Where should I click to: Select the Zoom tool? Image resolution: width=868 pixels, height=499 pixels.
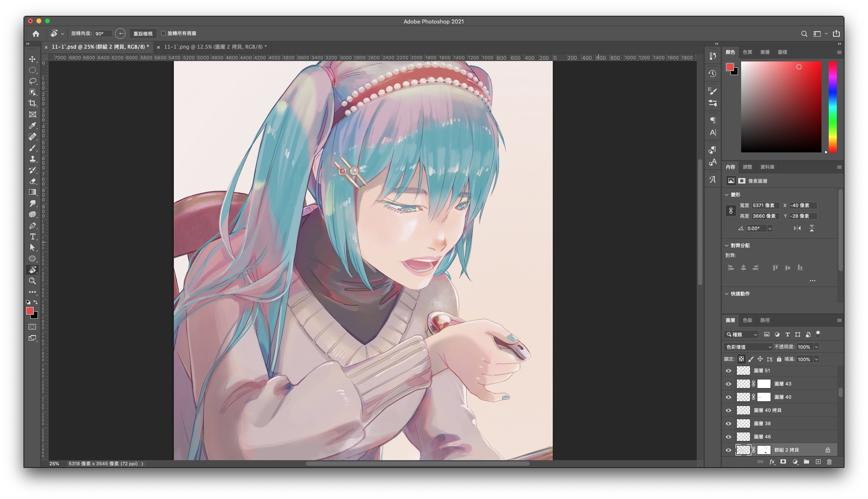32,281
